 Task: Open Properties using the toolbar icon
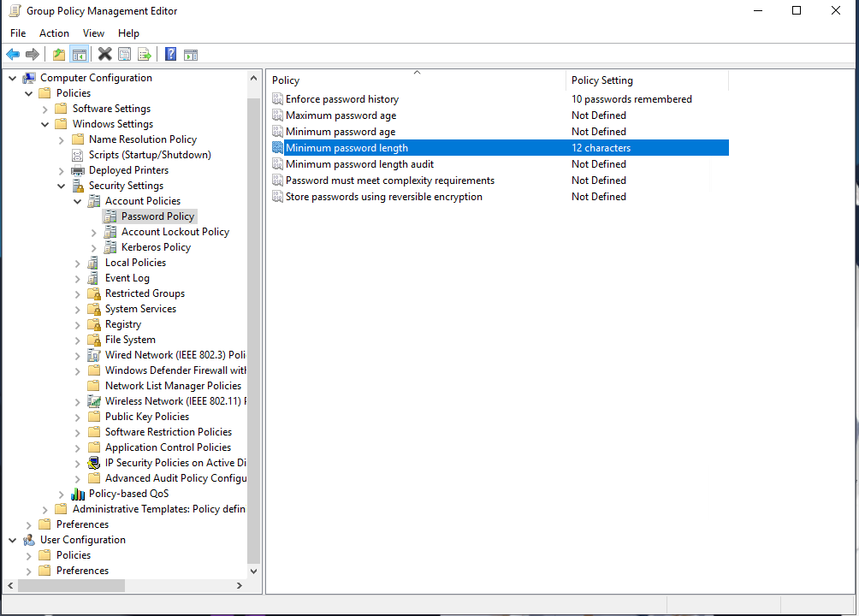click(124, 54)
